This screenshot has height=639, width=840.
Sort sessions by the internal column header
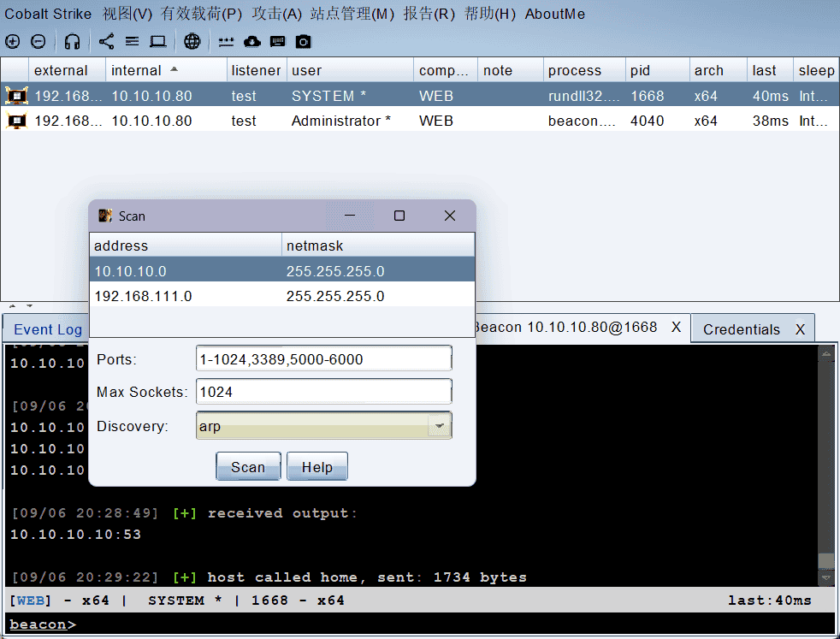tap(137, 70)
